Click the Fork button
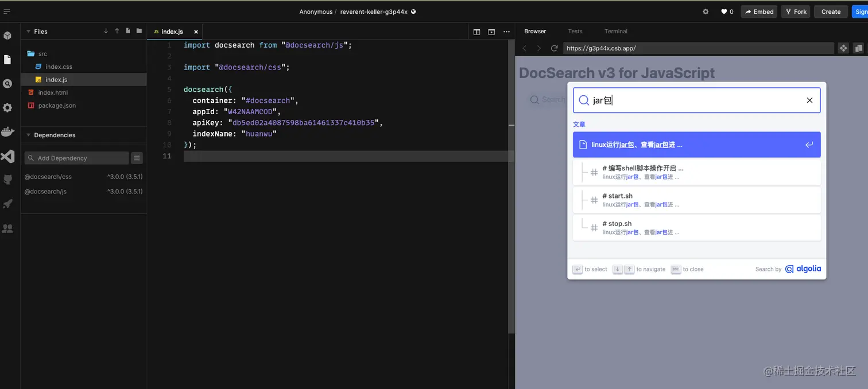Screen dimensions: 868x389 pos(796,11)
